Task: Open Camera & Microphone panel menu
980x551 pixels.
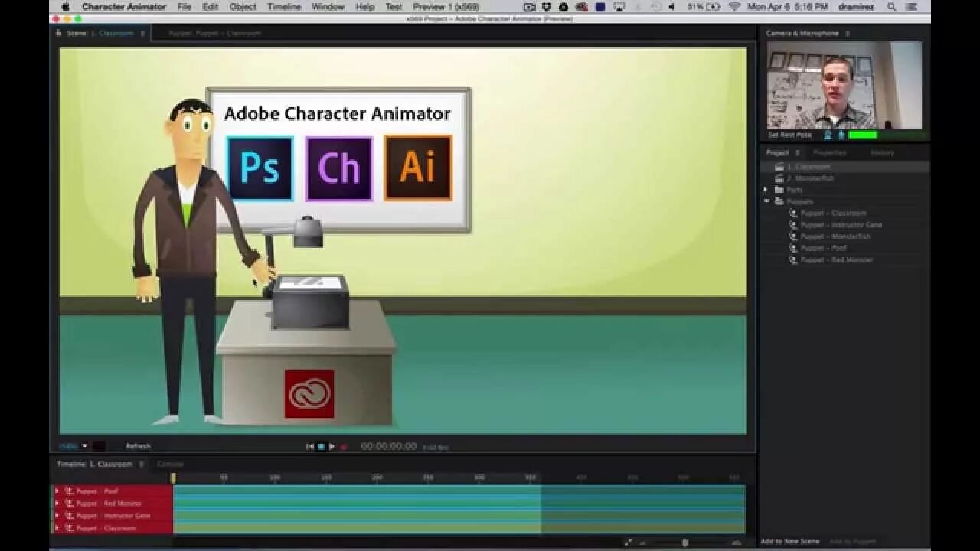Action: (x=848, y=34)
